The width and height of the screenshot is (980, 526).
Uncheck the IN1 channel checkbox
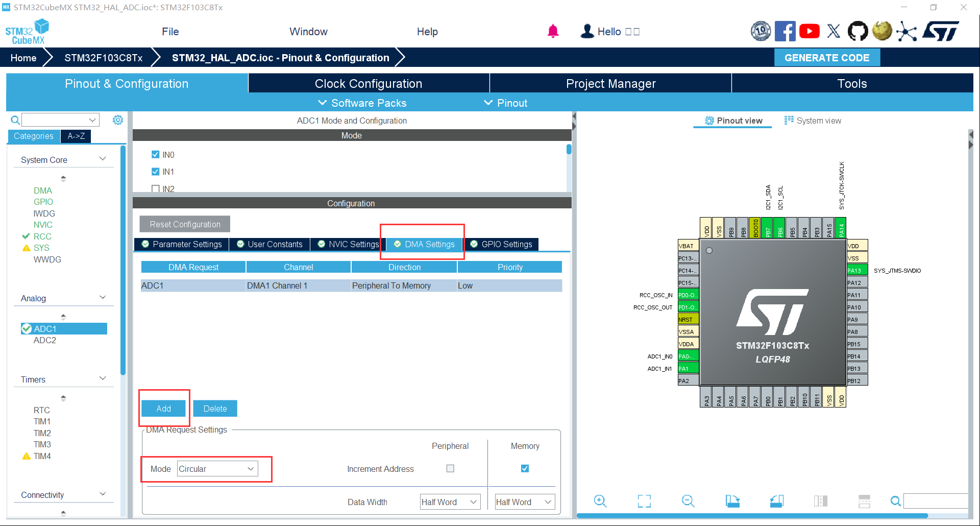pos(156,171)
